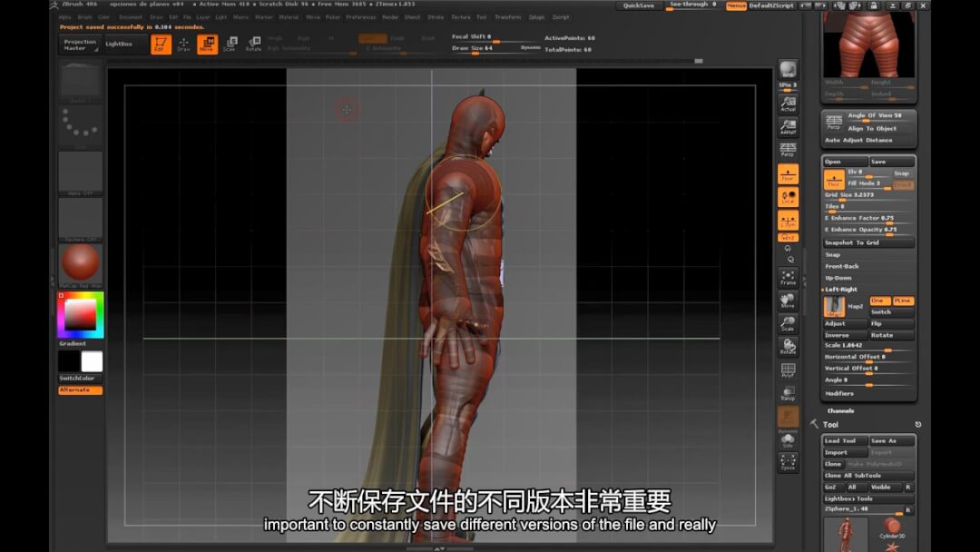The image size is (980, 552).
Task: Toggle PolyF wireframe display
Action: (x=789, y=370)
